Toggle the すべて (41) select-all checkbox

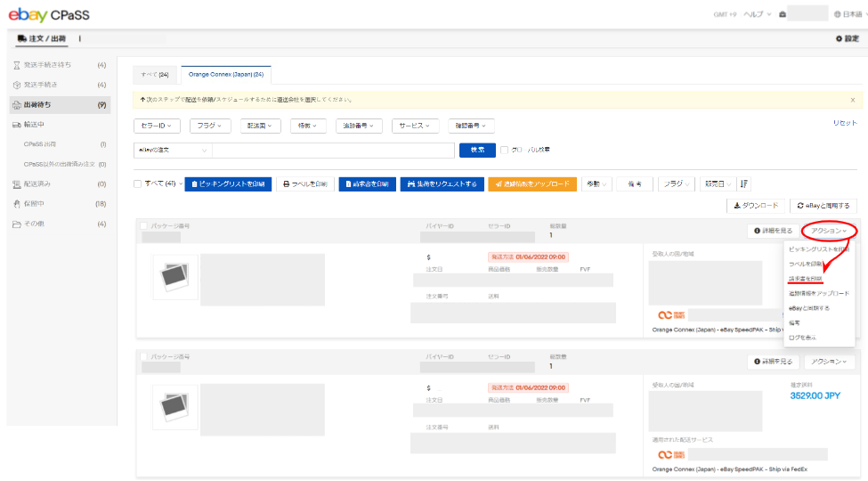point(137,183)
